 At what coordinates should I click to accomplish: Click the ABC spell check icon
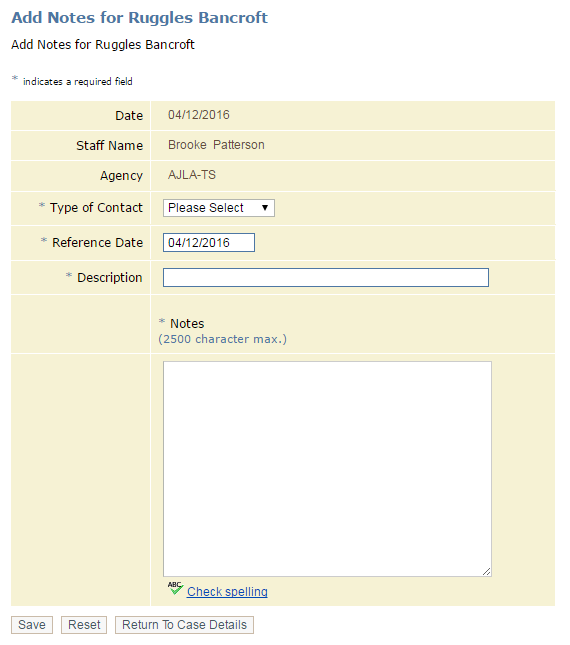175,588
